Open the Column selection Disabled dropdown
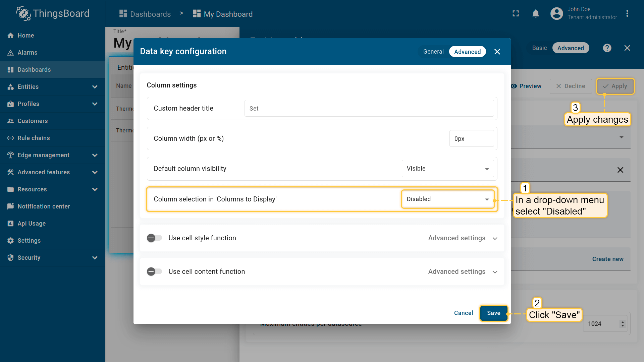 click(x=447, y=199)
